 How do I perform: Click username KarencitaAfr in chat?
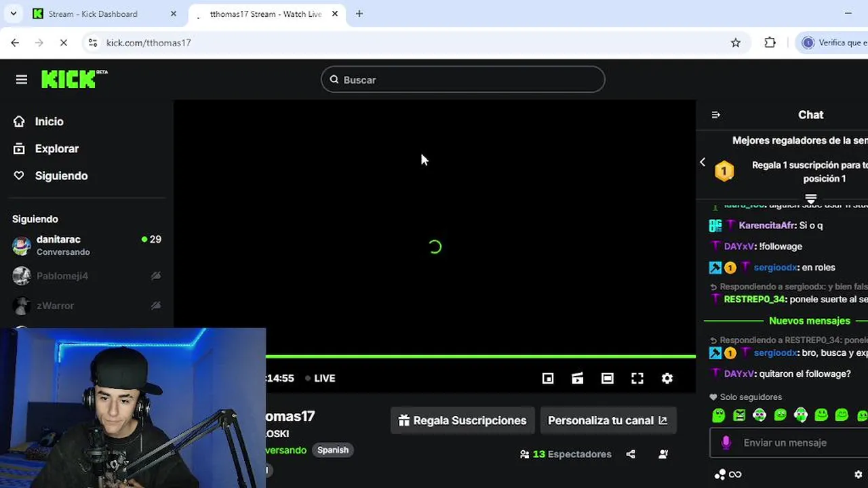(x=767, y=225)
